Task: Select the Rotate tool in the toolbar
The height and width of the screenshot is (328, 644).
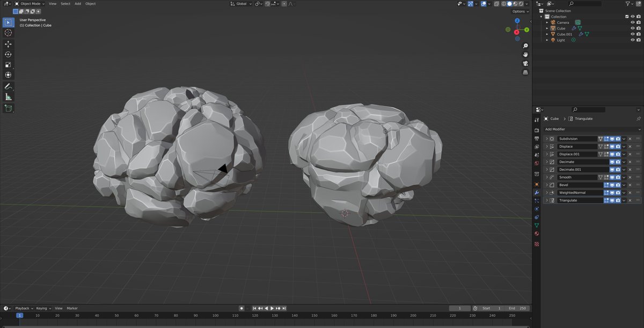Action: [8, 54]
